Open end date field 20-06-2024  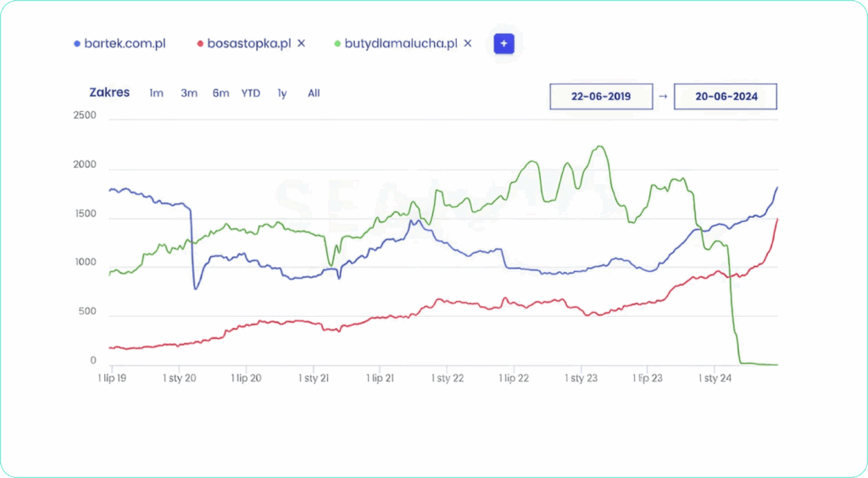[x=726, y=97]
